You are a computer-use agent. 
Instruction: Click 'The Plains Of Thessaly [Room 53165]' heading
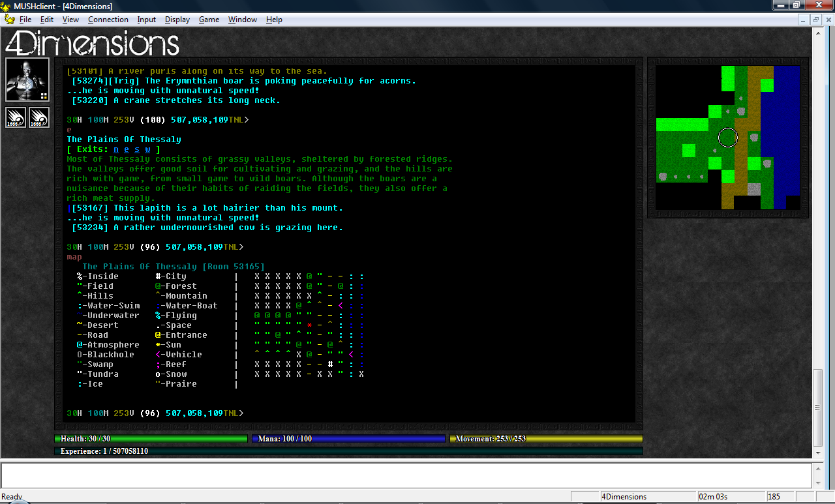point(174,267)
